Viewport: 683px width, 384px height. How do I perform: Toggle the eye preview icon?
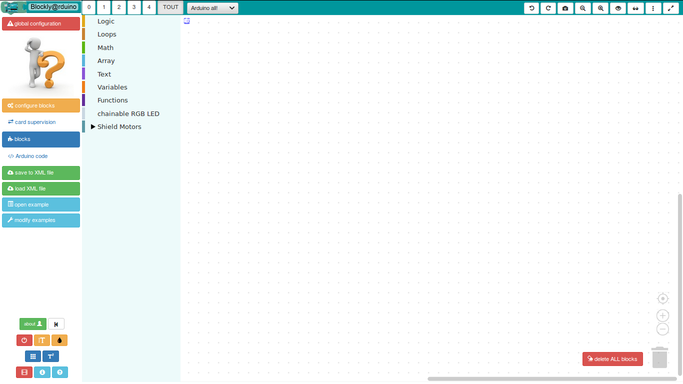coord(618,8)
